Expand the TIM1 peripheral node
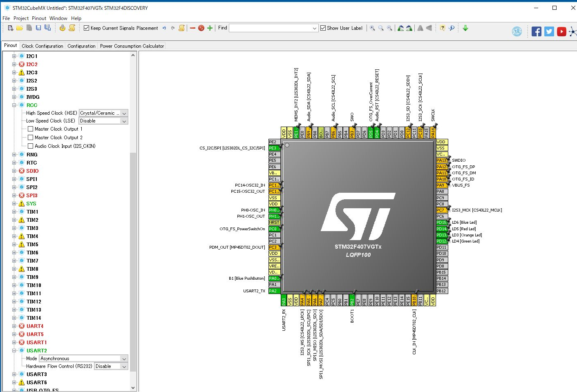The height and width of the screenshot is (392, 577). click(x=14, y=212)
